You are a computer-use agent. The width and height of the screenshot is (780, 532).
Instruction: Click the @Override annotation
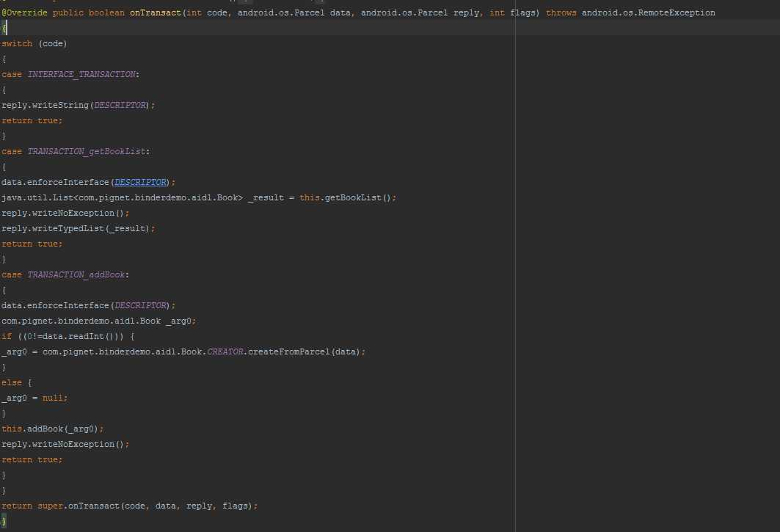coord(24,12)
